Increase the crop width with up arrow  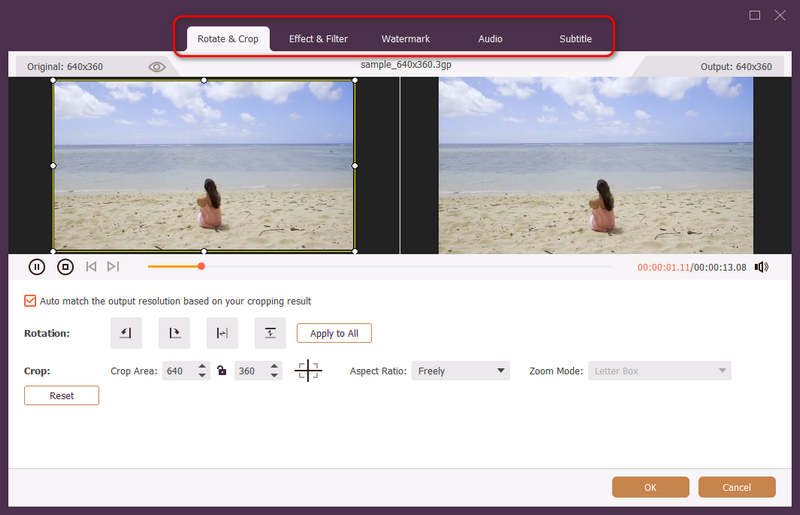(x=203, y=367)
